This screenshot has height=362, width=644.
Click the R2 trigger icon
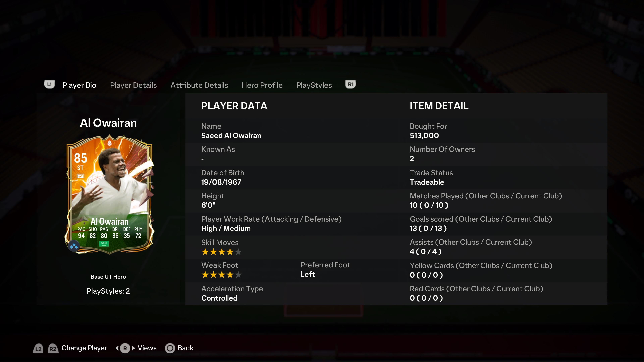coord(53,349)
